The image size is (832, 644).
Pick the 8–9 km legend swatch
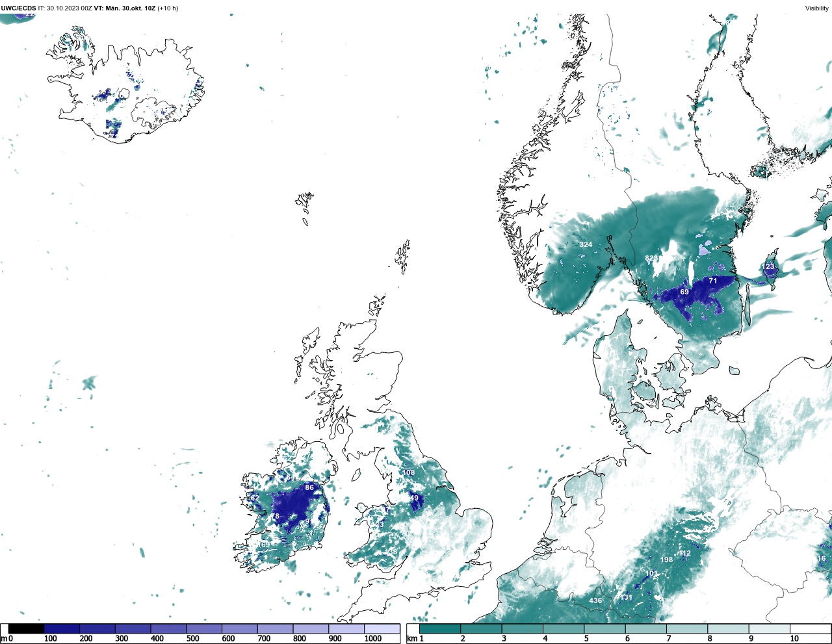coord(728,628)
